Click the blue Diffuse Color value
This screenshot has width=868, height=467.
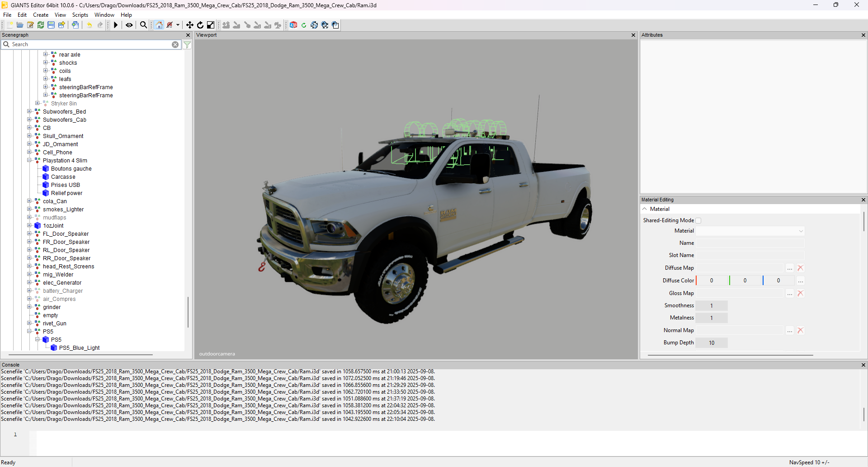click(x=779, y=281)
